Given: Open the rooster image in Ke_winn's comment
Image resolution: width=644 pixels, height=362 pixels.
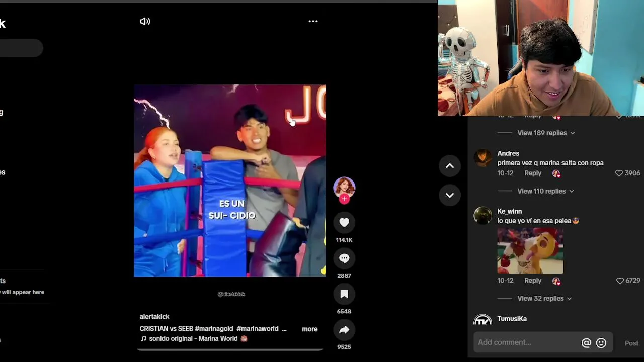Looking at the screenshot, I should (x=530, y=251).
